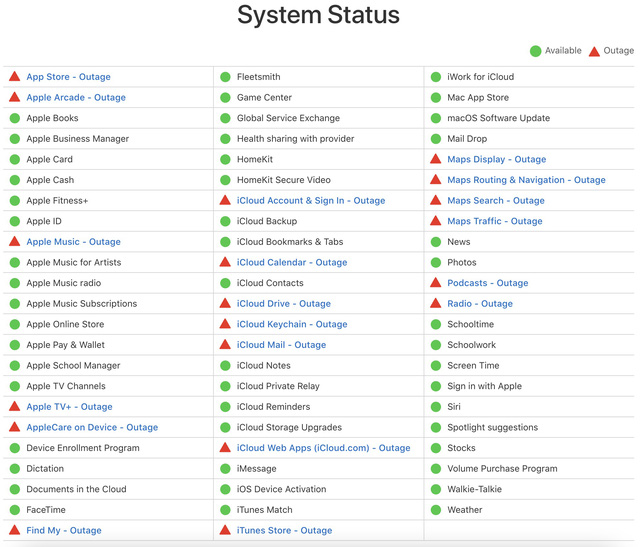Open iCloud Keychain - Outage link
Viewport: 640px width, 547px height.
pos(292,324)
